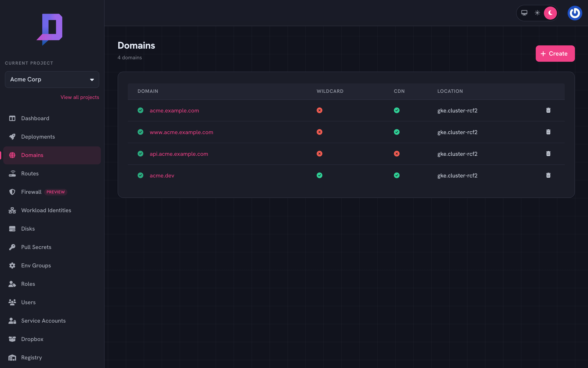Click the LOCATION column header
Screen dimensions: 588x368
(x=450, y=91)
